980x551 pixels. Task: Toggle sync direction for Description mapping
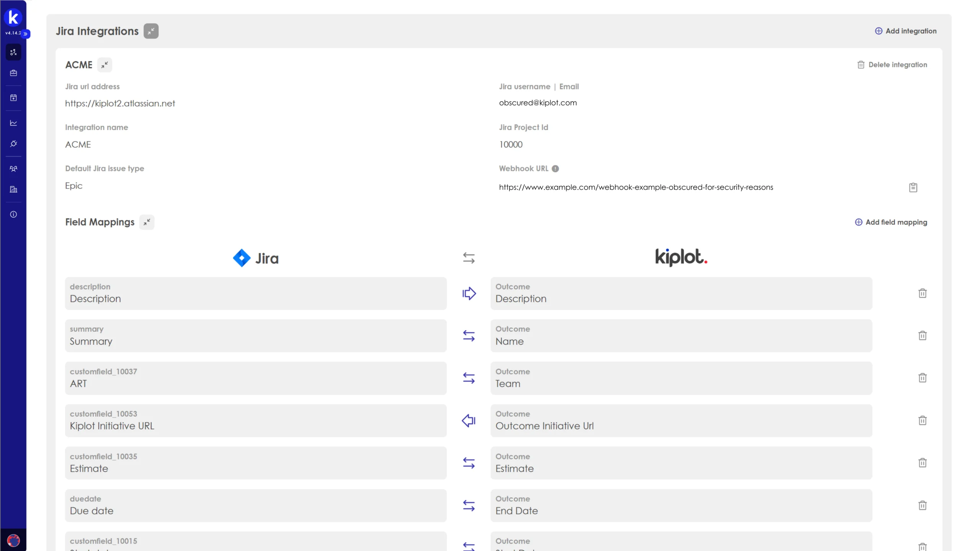pos(469,293)
